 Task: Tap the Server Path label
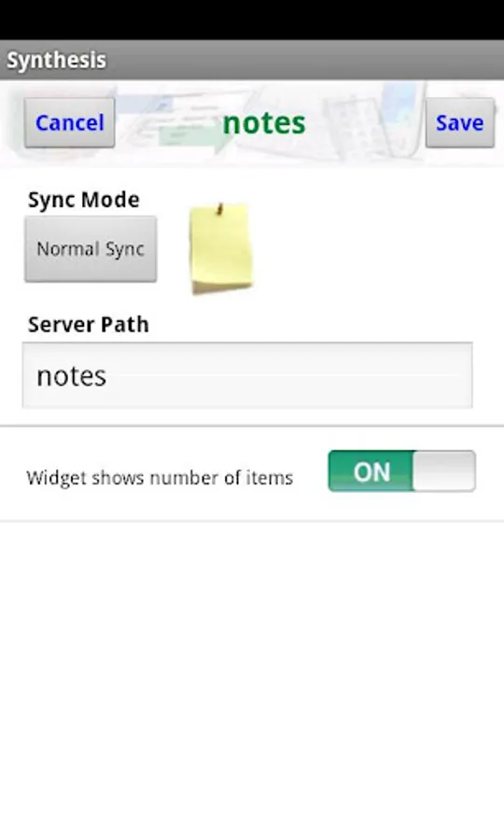tap(89, 324)
